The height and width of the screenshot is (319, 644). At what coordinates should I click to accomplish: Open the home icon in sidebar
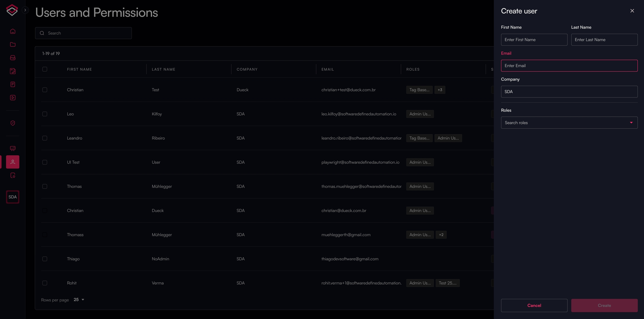click(13, 31)
